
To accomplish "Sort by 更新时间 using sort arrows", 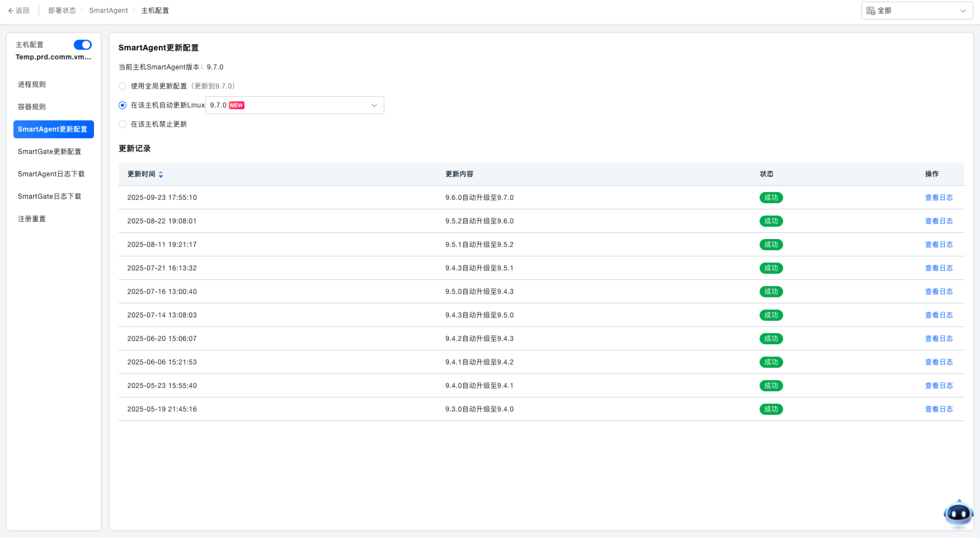I will pyautogui.click(x=161, y=175).
